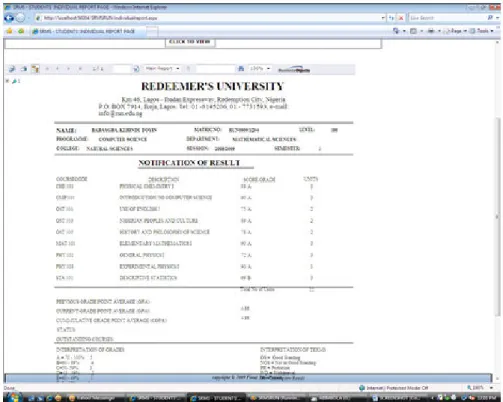Open a blank new tab button

pos(152,31)
